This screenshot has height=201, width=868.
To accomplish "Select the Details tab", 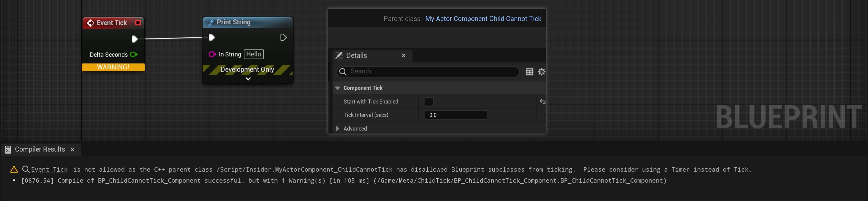I will (x=357, y=56).
